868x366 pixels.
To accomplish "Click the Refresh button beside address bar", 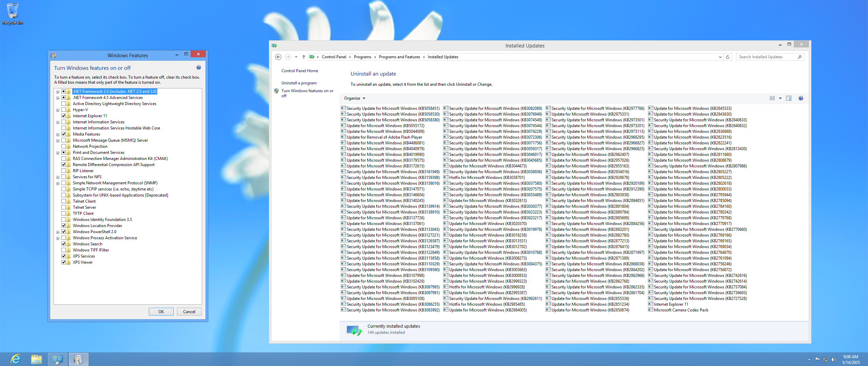I will pos(728,57).
